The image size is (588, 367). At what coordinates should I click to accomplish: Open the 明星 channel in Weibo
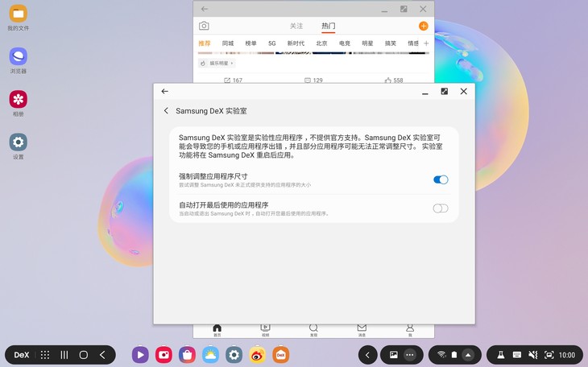coord(367,43)
